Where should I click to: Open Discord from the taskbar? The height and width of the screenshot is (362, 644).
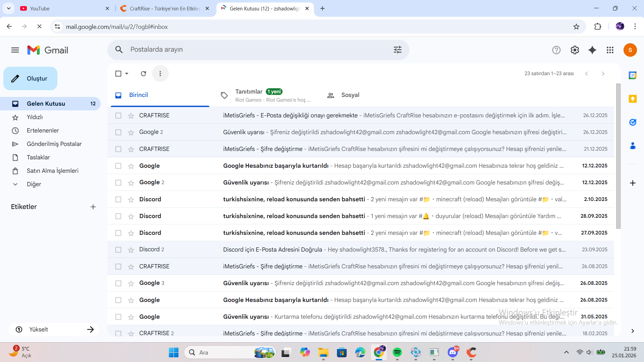(x=453, y=352)
